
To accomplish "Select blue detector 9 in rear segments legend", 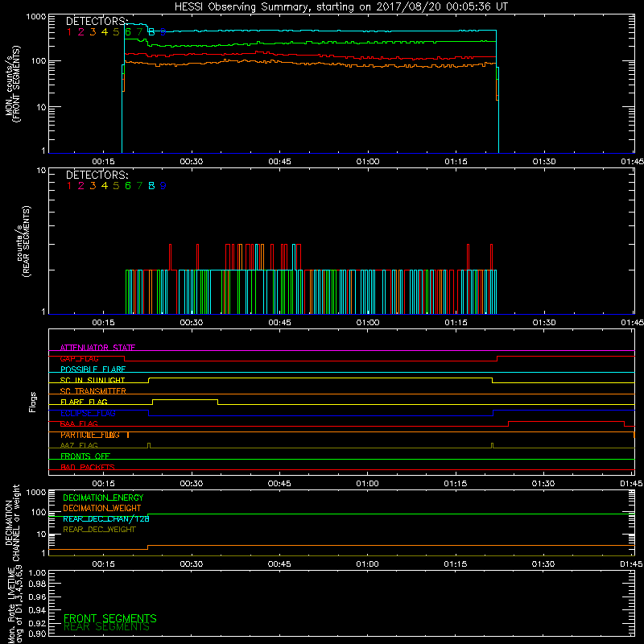I will tap(163, 186).
